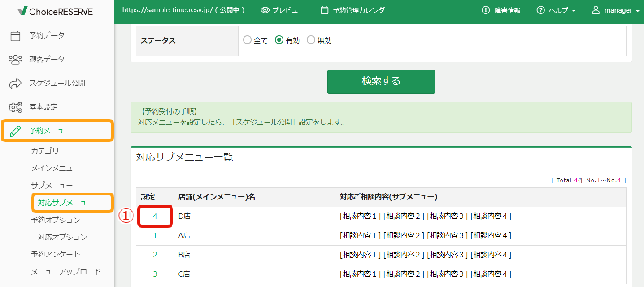
Task: Click the calendar icon for 予約管理カレンダー
Action: pos(325,10)
